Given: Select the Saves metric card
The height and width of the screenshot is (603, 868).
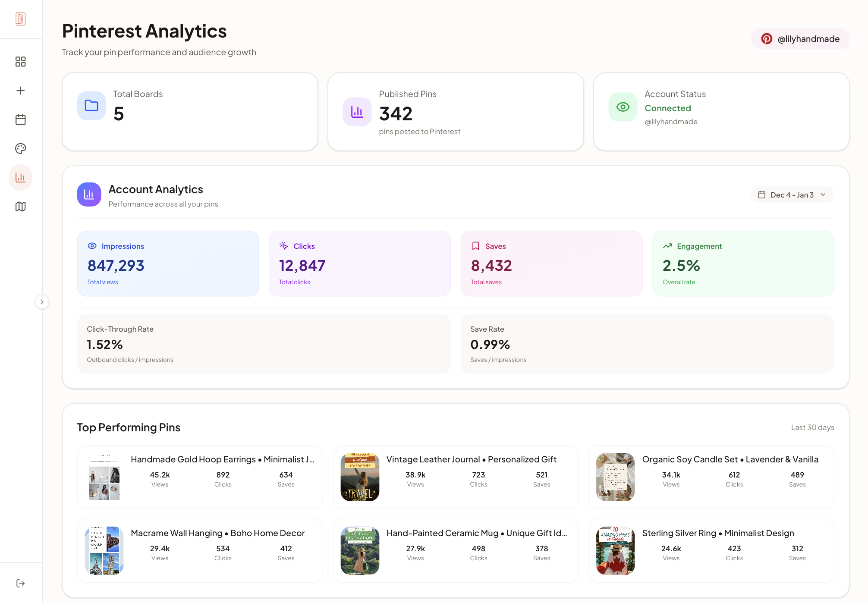Looking at the screenshot, I should [x=551, y=264].
